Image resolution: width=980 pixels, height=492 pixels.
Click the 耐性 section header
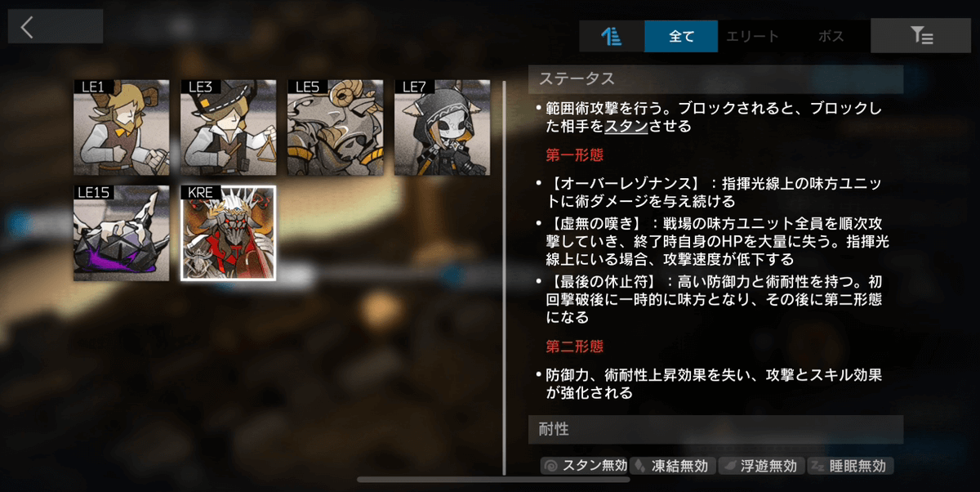pyautogui.click(x=716, y=429)
